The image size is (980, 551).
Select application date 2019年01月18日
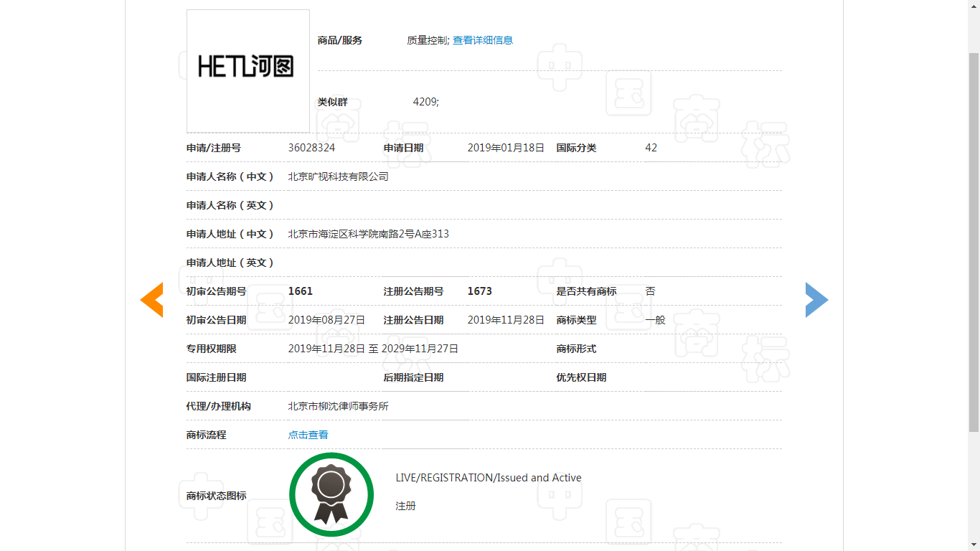(506, 148)
